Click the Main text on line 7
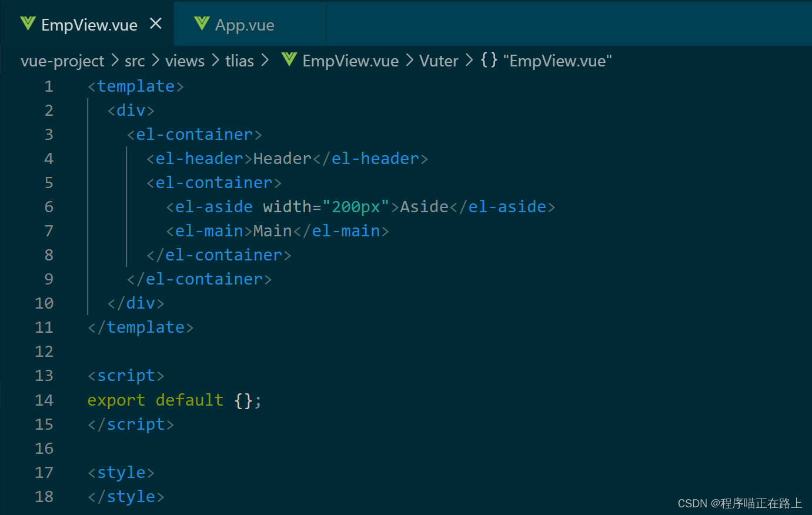 [x=272, y=231]
